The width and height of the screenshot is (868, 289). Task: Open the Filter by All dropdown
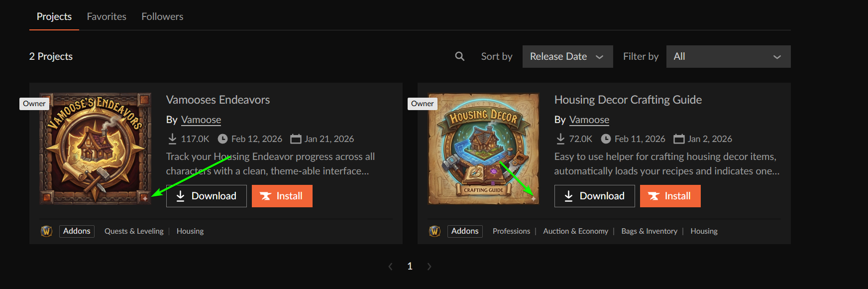pyautogui.click(x=728, y=57)
